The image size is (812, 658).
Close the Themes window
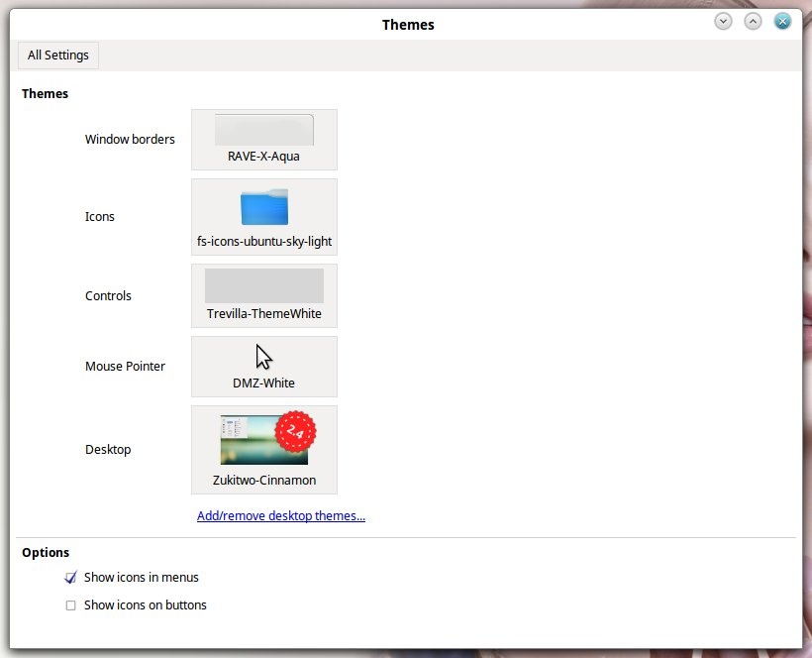[782, 21]
